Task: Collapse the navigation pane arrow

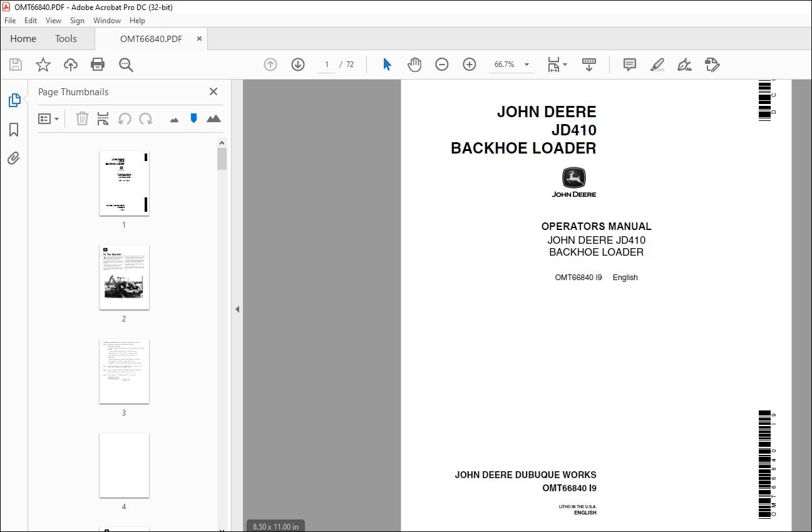Action: (x=237, y=309)
